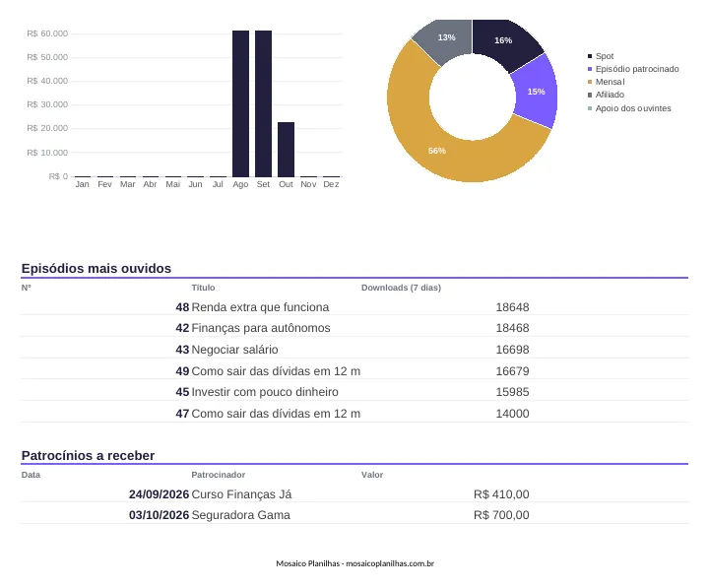This screenshot has width=708, height=588.
Task: Click the Apoio dos ouvintes legend square
Action: pos(590,108)
